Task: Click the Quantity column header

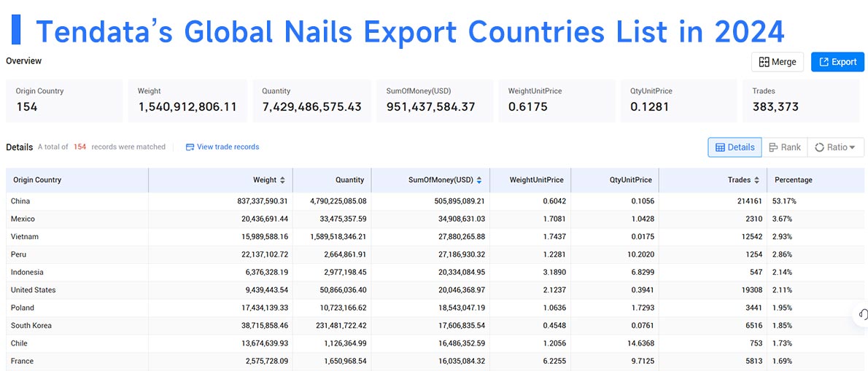Action: pos(349,180)
